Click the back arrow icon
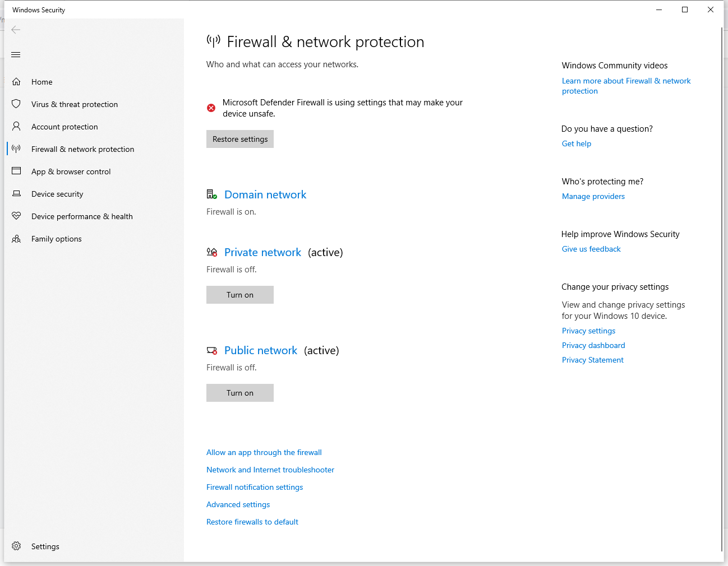The height and width of the screenshot is (566, 728). (16, 30)
